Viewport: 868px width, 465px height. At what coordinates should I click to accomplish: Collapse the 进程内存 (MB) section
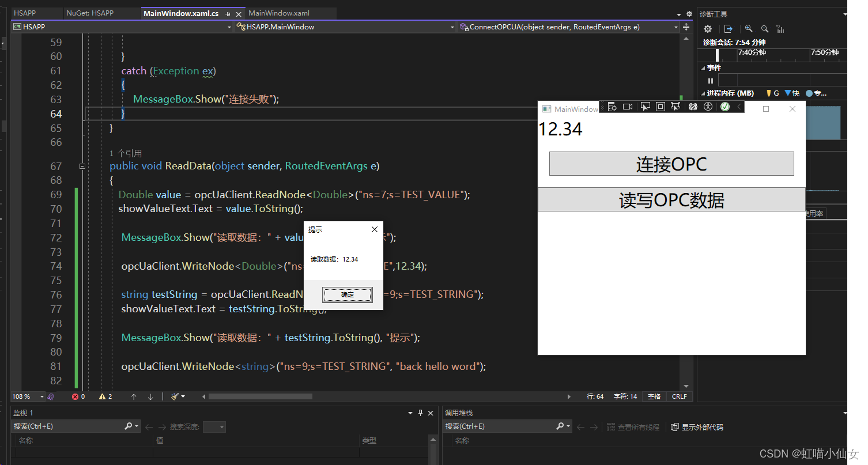[x=703, y=93]
